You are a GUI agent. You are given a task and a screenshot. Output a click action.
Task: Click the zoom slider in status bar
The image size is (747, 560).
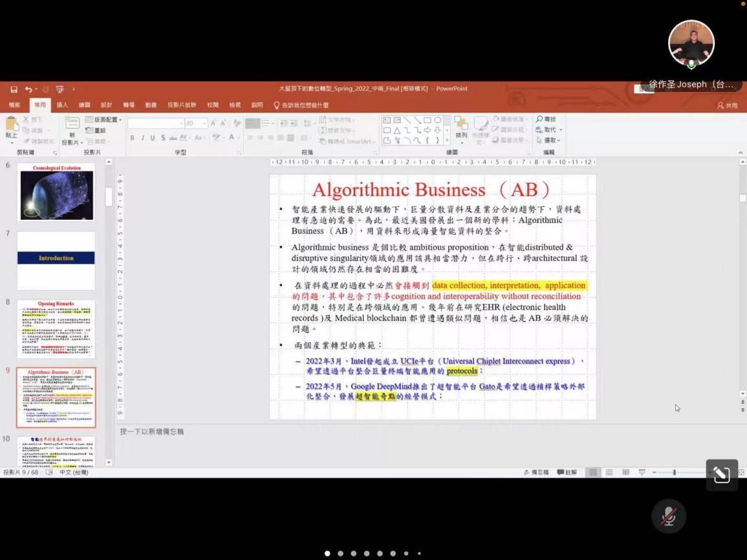click(x=674, y=473)
